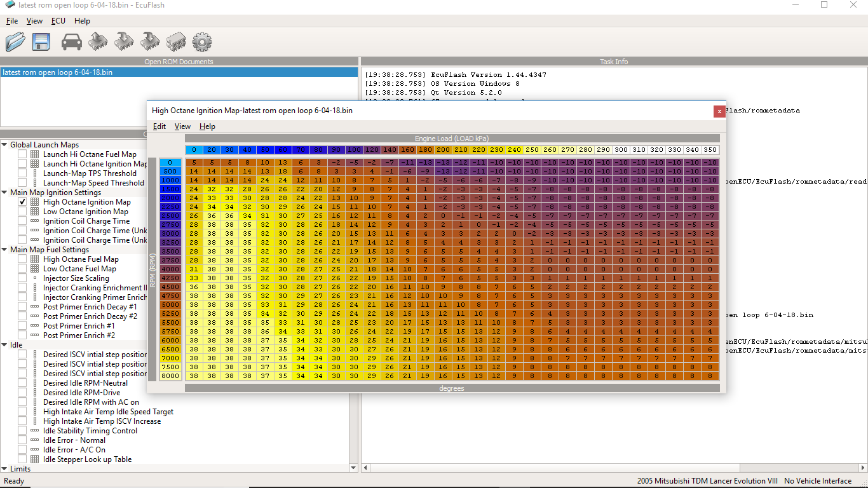Click the table icon beside Idle Stepper Look up Table

coord(34,459)
